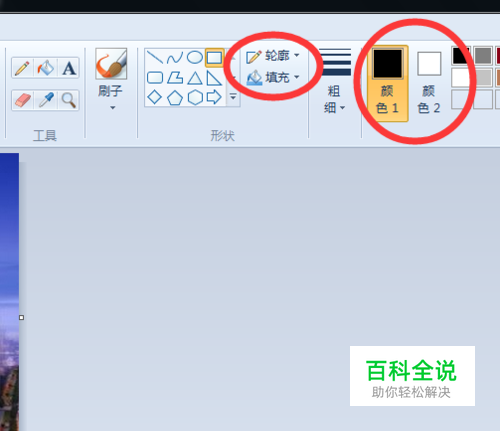Select the Pencil tool
The image size is (500, 431).
[22, 68]
